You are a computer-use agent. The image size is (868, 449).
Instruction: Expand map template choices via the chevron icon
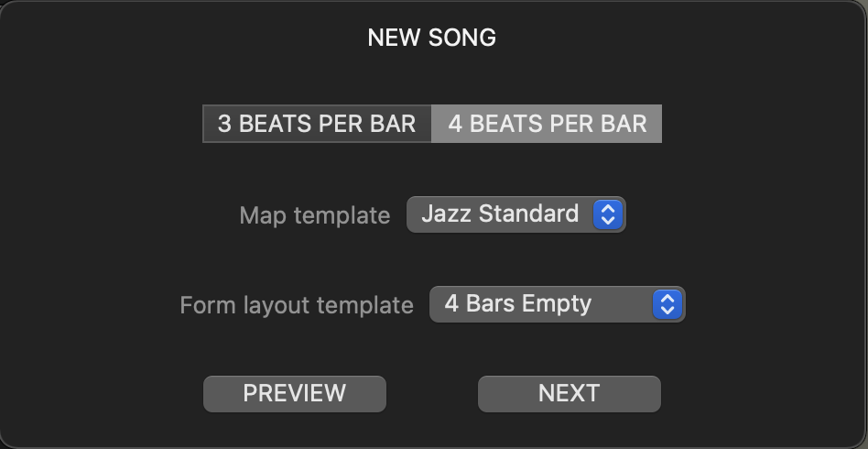(608, 214)
